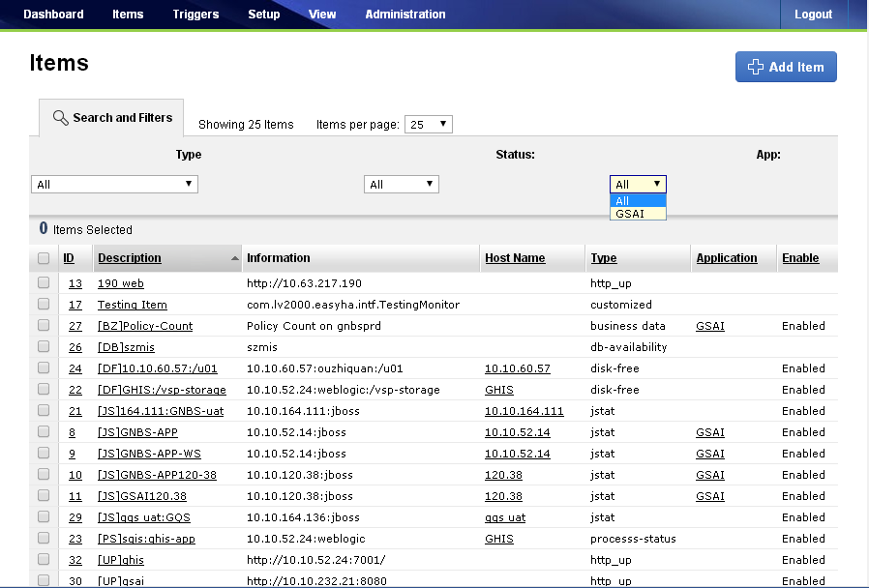Check the [DF]GHIS:/vsp-storage row checkbox
Image resolution: width=869 pixels, height=588 pixels.
(44, 389)
